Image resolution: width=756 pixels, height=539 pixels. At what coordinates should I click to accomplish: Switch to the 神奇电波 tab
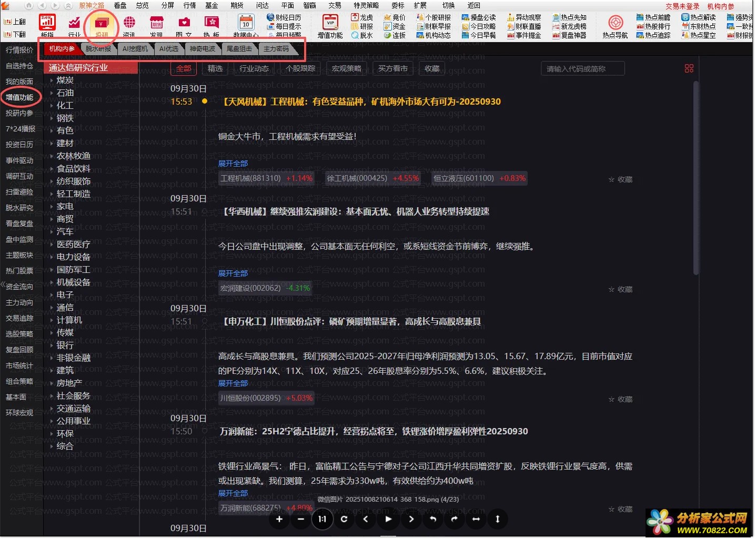click(203, 49)
